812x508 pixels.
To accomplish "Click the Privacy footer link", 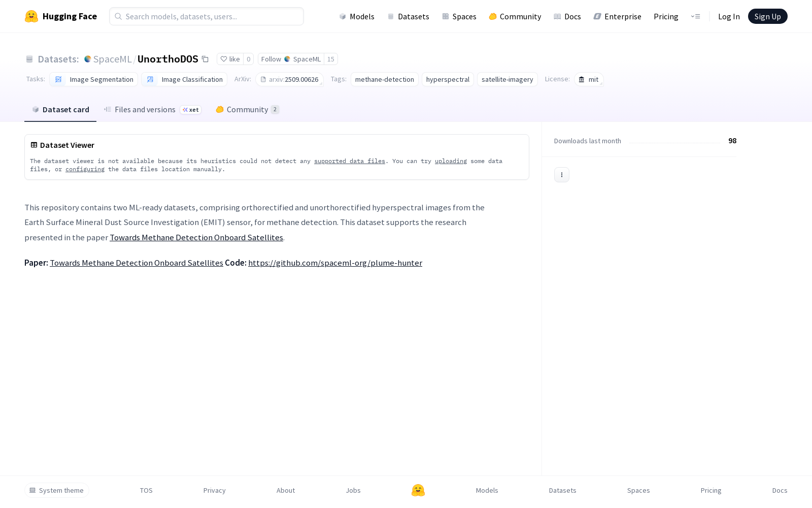I will (215, 490).
